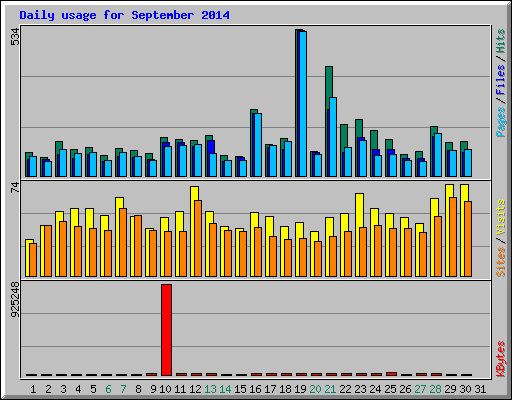Screen dimensions: 512x400
Task: Click the orange sites bar for day 29
Action: coord(453,237)
